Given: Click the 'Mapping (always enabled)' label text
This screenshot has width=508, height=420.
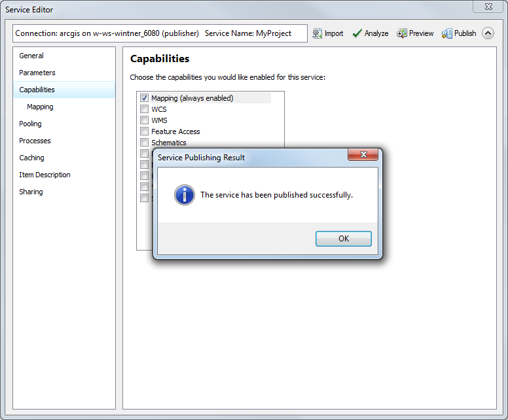Looking at the screenshot, I should [192, 98].
